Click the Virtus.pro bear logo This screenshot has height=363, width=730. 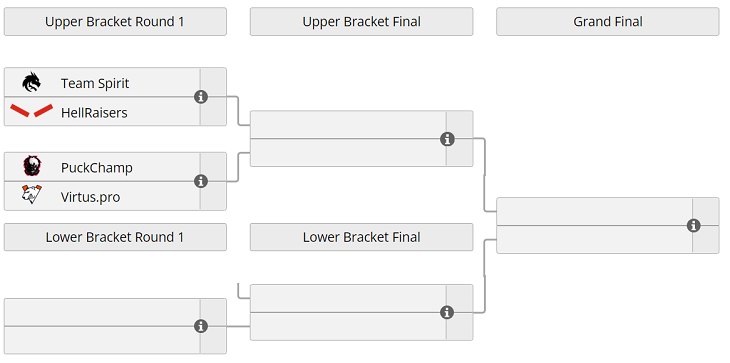click(x=32, y=195)
